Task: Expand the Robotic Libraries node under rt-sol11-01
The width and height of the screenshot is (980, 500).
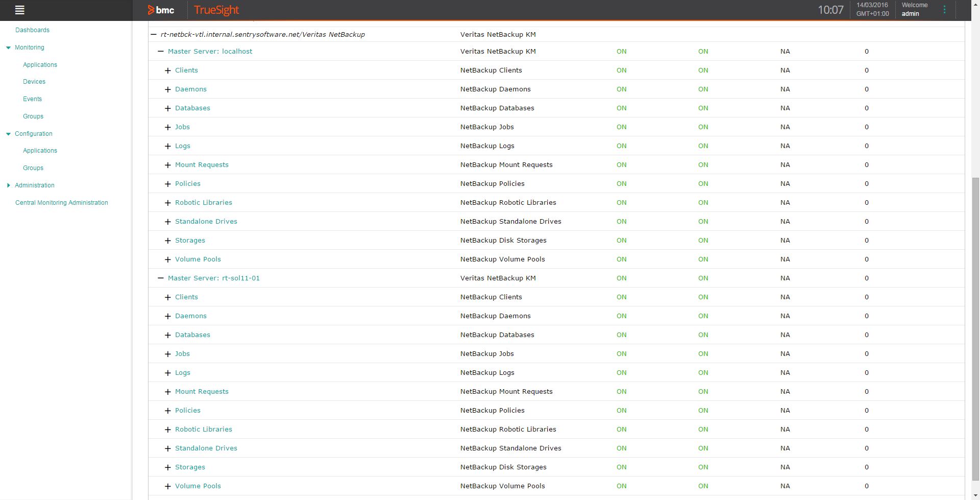Action: pyautogui.click(x=167, y=430)
